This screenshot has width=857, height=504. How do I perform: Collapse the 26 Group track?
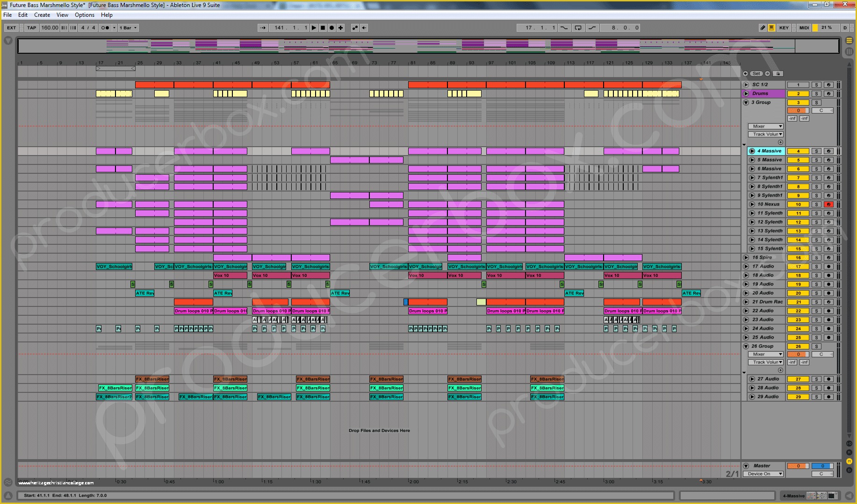tap(746, 346)
